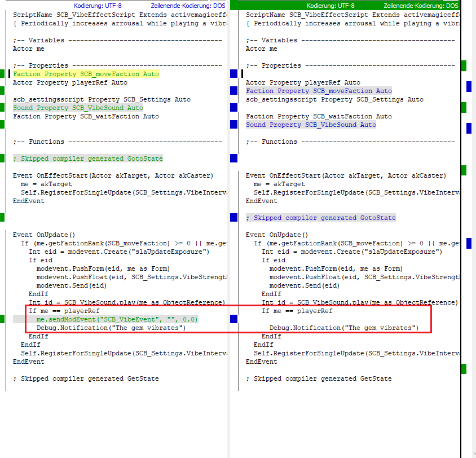Image resolution: width=476 pixels, height=458 pixels.
Task: Click 'scb_settingsscript Property SCB_Settings Auto' in right pane
Action: click(x=334, y=99)
